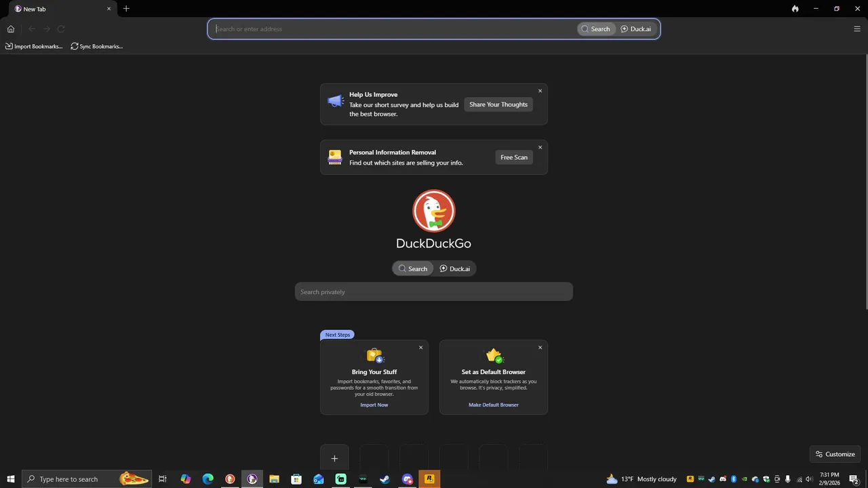Click the Forward arrow in navigation bar
The height and width of the screenshot is (488, 868).
tap(47, 29)
